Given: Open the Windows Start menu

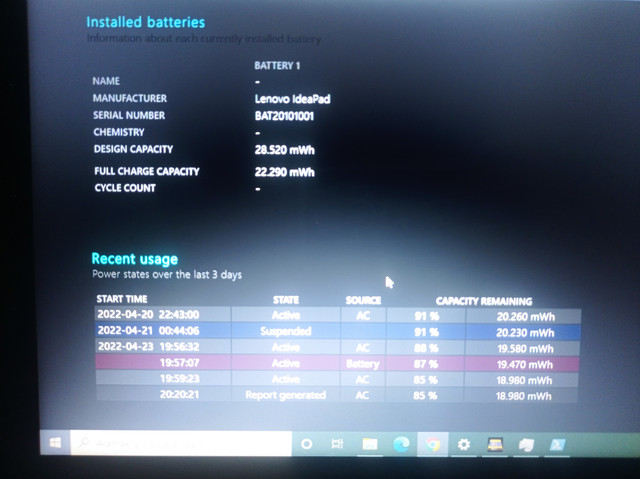Looking at the screenshot, I should click(55, 442).
